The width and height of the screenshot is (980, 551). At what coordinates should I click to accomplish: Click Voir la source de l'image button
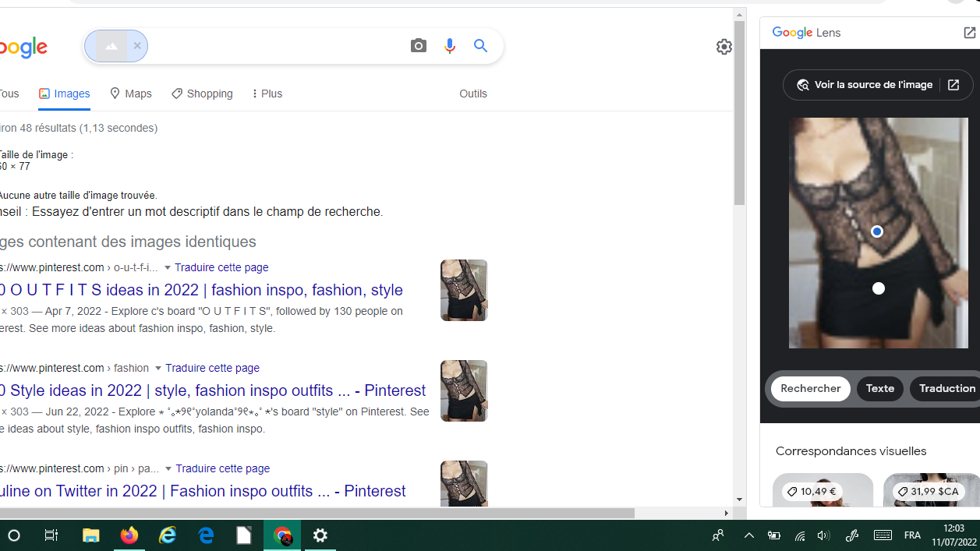[x=878, y=85]
